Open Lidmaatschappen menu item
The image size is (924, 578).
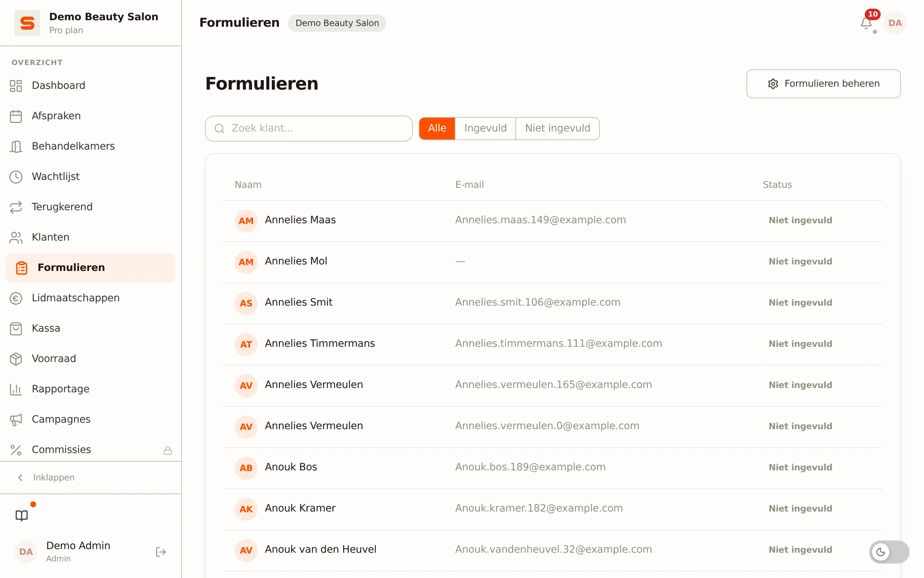[x=91, y=298]
